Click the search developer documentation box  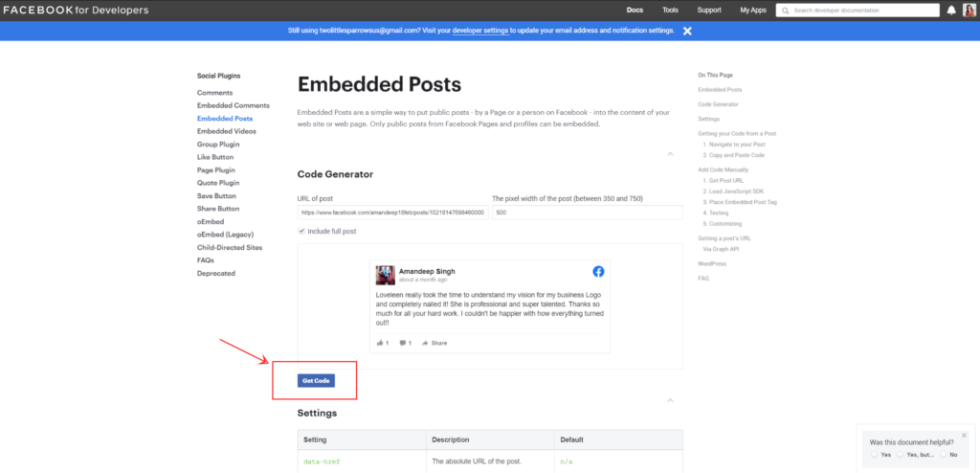click(x=857, y=11)
